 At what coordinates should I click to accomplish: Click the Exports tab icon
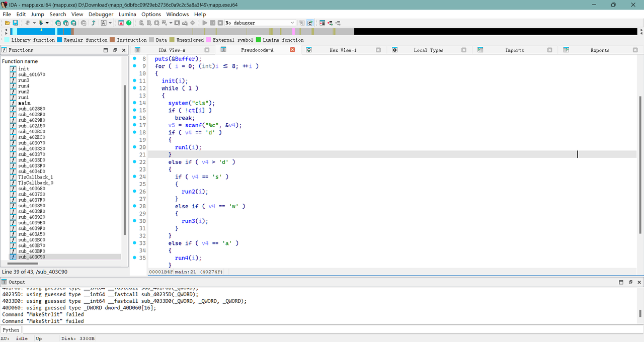click(x=566, y=50)
